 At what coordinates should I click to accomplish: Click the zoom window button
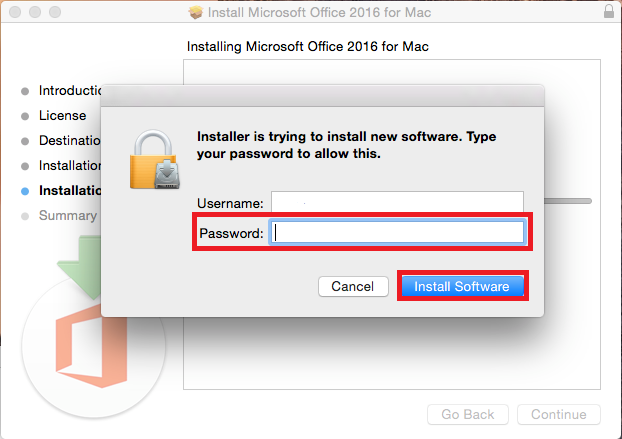click(55, 12)
